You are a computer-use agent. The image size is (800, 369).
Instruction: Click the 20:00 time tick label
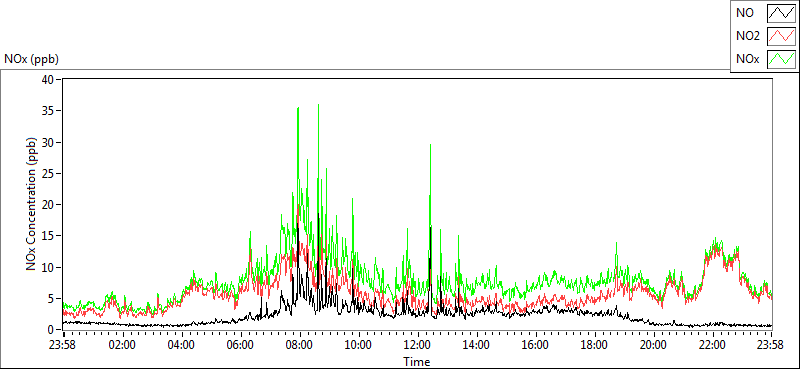pos(654,344)
